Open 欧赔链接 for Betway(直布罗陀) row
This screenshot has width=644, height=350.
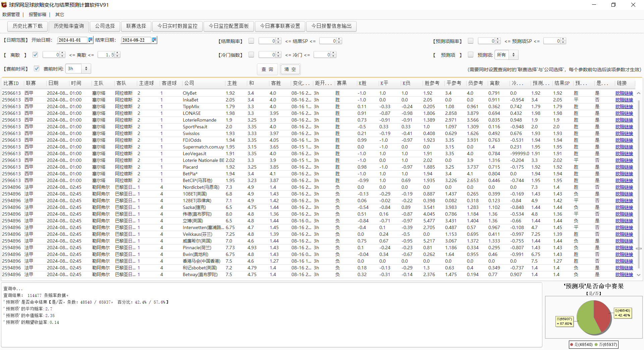[x=624, y=274]
